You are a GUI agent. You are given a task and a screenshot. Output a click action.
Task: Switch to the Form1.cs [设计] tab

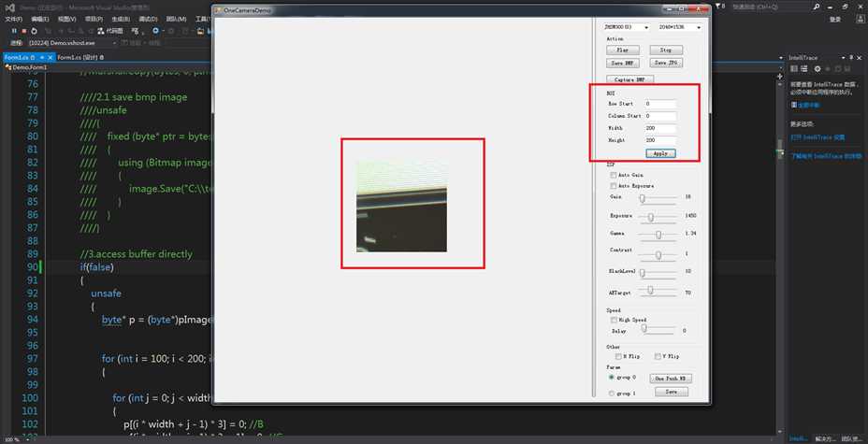point(80,58)
